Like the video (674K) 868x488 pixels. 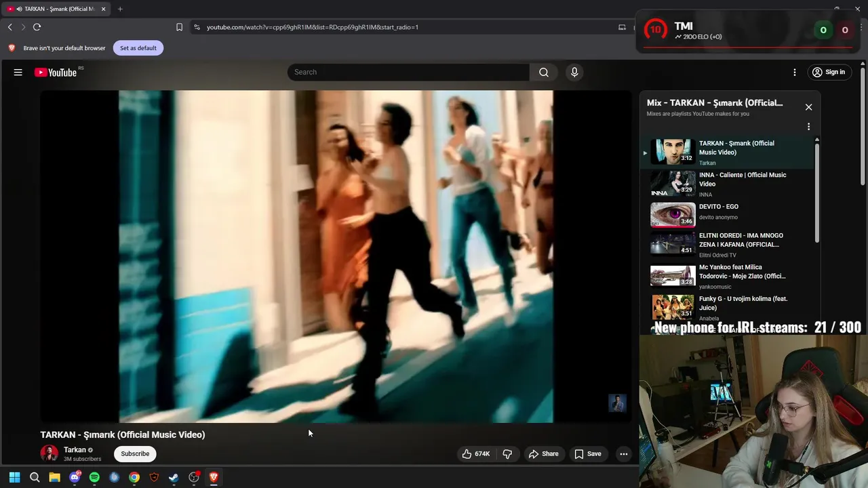tap(476, 453)
